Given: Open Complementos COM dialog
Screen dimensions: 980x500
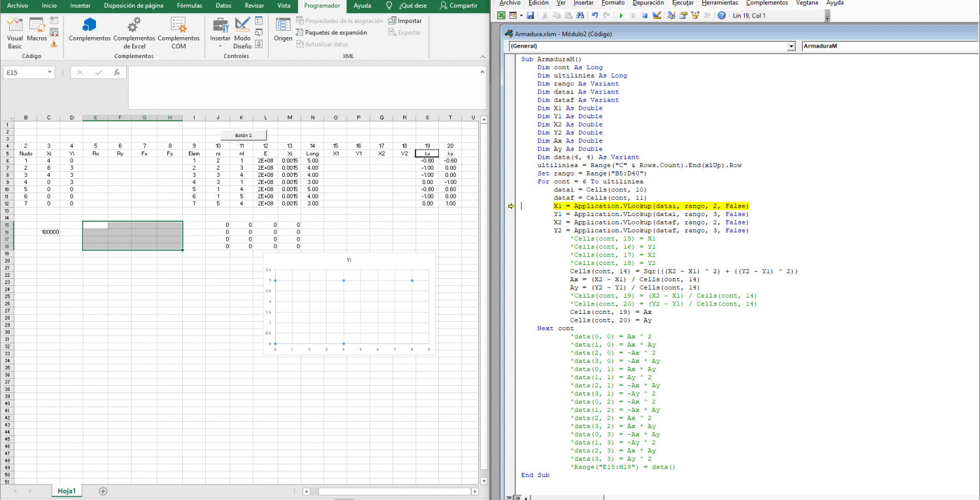Looking at the screenshot, I should (178, 33).
